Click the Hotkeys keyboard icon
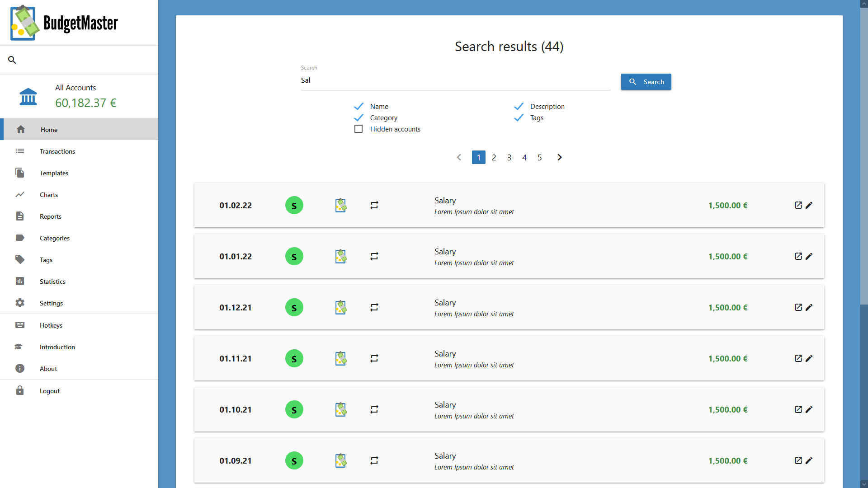 point(20,325)
